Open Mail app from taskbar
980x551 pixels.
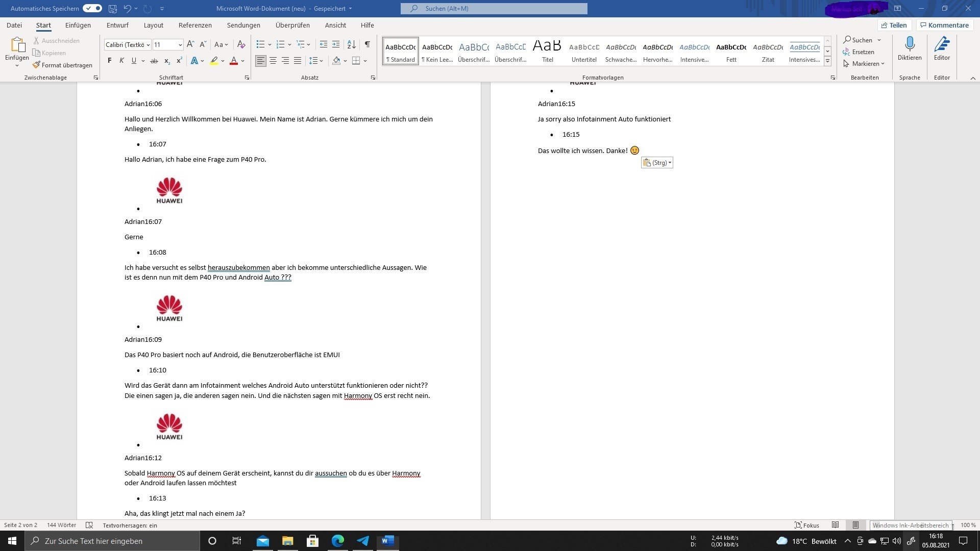point(263,541)
